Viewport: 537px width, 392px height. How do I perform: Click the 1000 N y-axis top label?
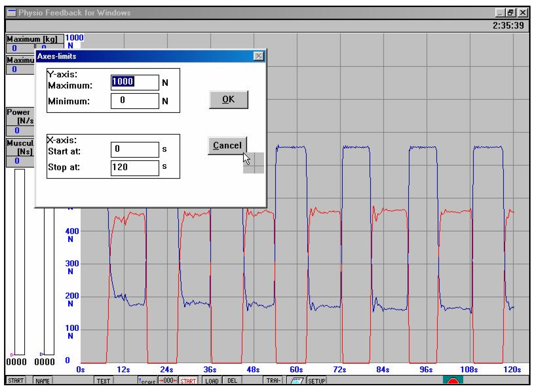pos(74,41)
